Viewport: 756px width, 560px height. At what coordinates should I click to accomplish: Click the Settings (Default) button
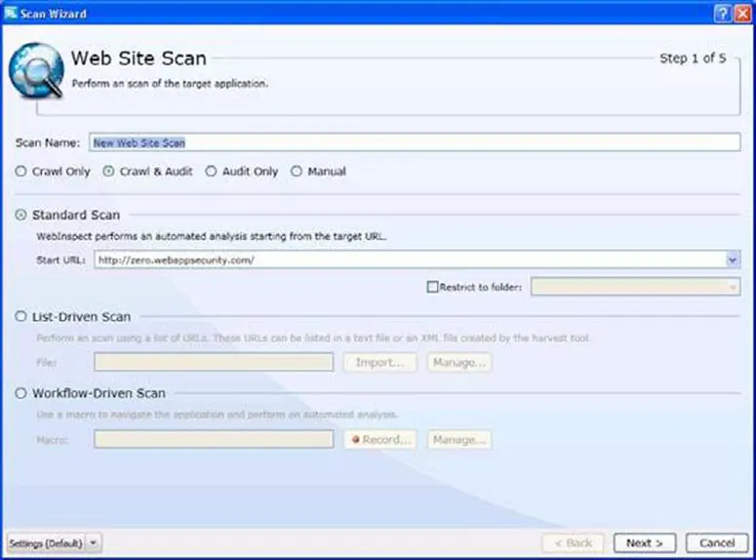point(45,542)
